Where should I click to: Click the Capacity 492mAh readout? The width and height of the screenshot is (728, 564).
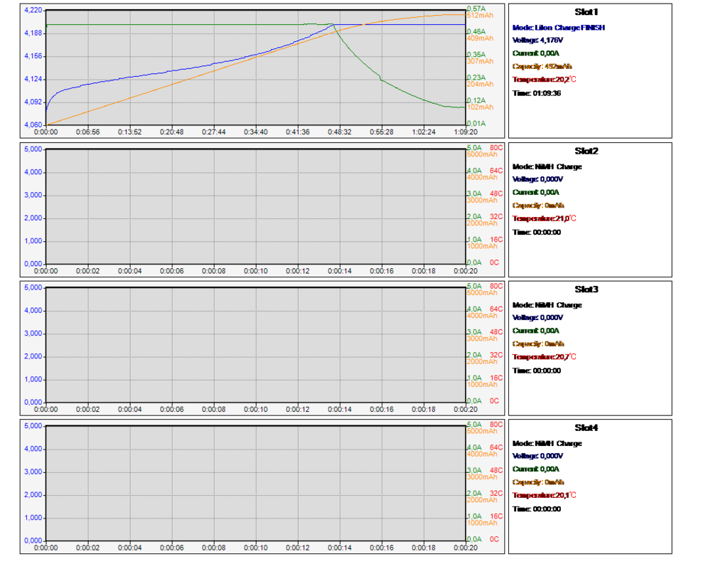pos(542,66)
